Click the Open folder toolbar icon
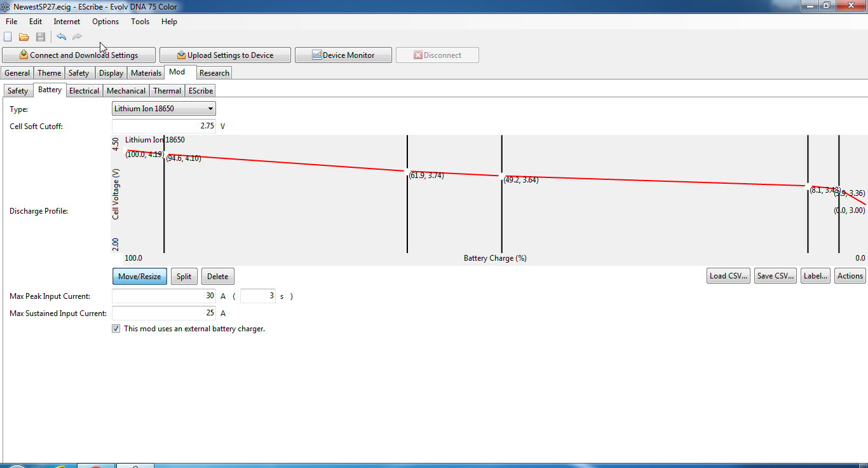The image size is (868, 468). 24,37
